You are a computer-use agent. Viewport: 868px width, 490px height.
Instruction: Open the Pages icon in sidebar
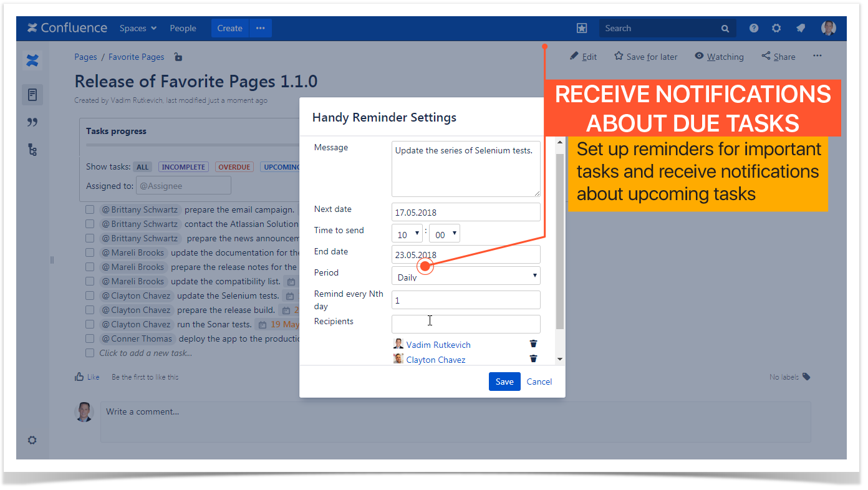pos(32,95)
